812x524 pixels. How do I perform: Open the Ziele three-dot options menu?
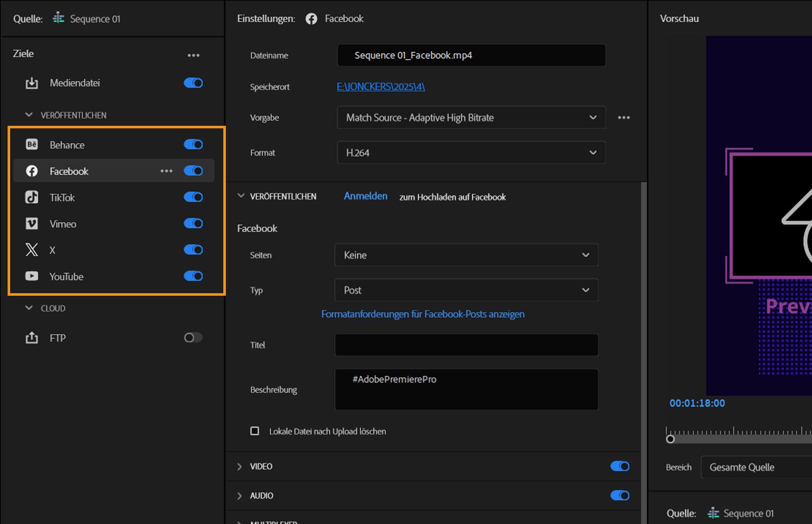[x=193, y=55]
